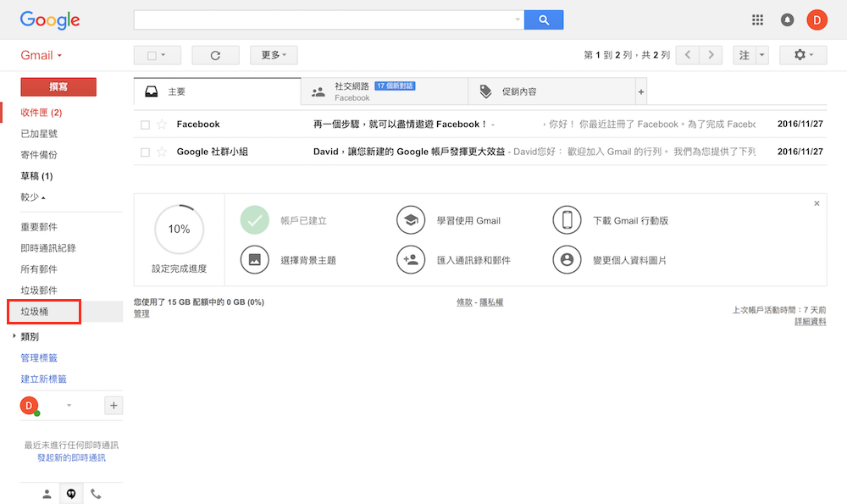Click the refresh mail button
Viewport: 847px width, 504px height.
[215, 55]
